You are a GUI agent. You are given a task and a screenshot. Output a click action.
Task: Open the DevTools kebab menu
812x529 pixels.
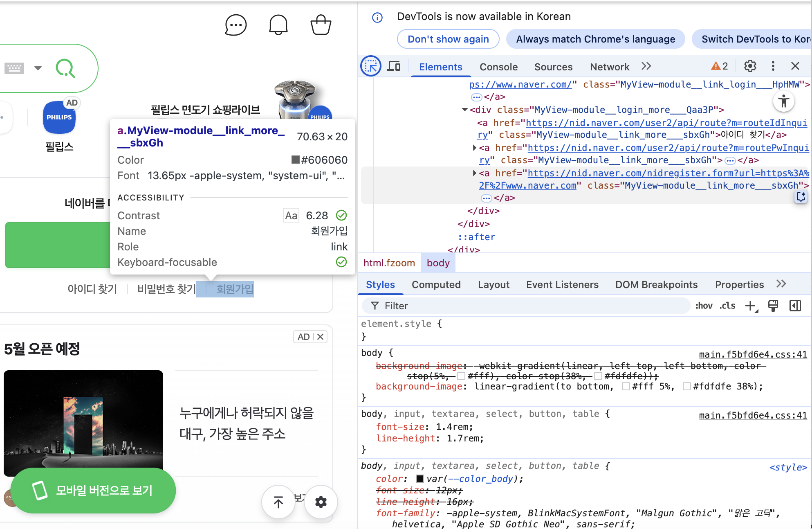pyautogui.click(x=773, y=66)
